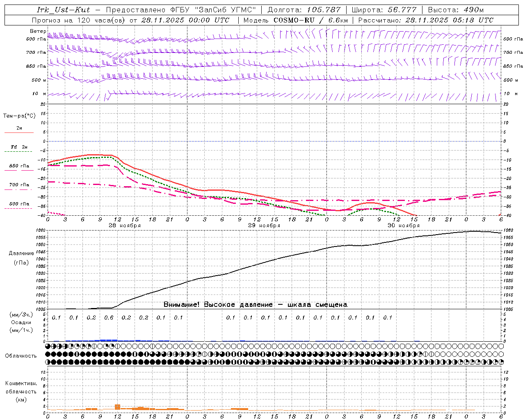
Task: Click the Облачность cloud cover label
Action: pyautogui.click(x=21, y=356)
